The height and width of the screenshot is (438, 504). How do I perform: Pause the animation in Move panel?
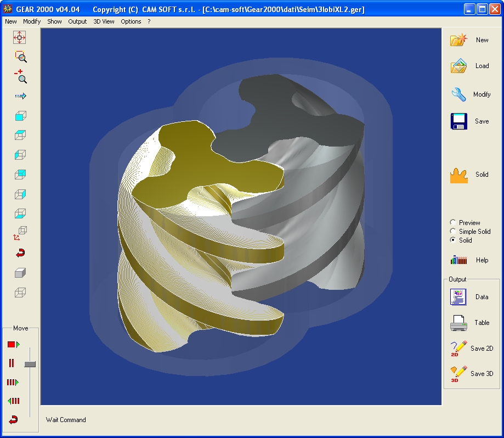tap(12, 363)
